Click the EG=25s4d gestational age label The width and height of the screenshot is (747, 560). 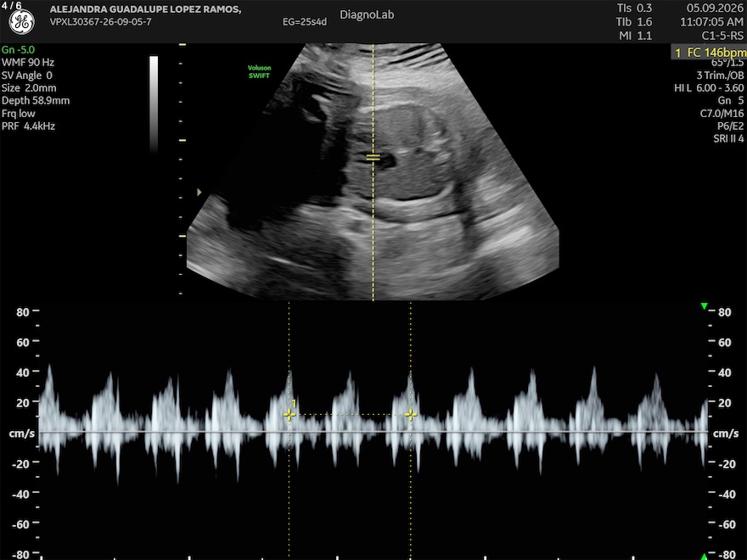(x=305, y=22)
